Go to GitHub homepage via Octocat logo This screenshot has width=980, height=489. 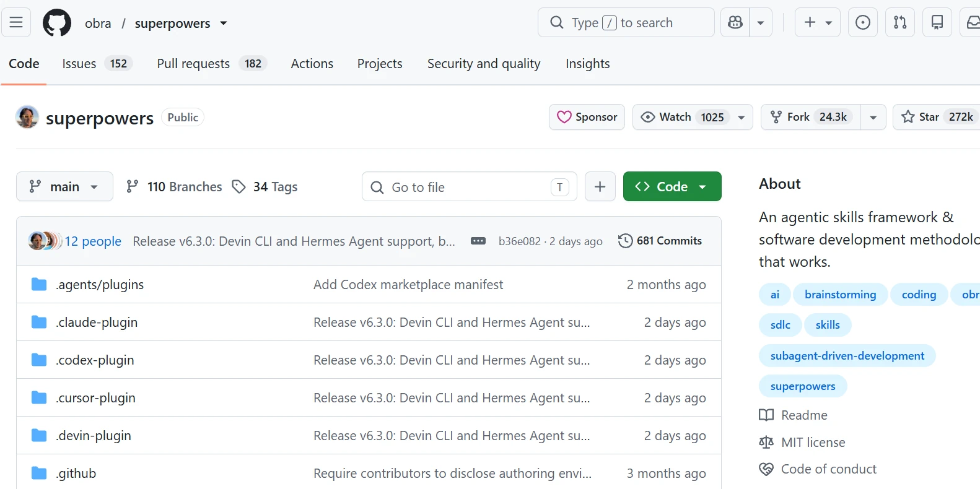pos(57,23)
